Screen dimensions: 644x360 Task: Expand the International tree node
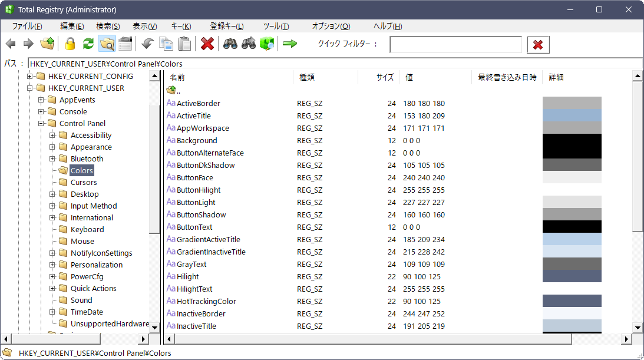pyautogui.click(x=52, y=217)
